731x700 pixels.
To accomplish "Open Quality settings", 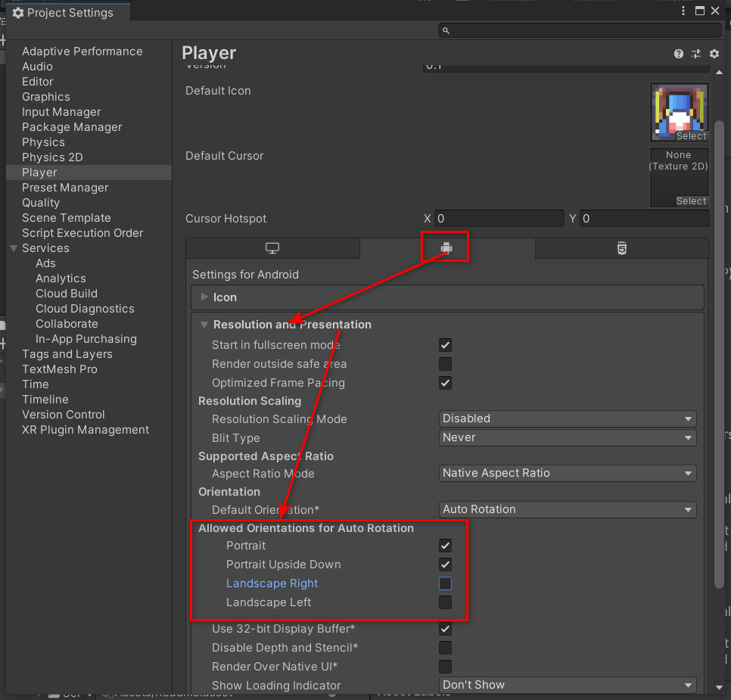I will (41, 203).
